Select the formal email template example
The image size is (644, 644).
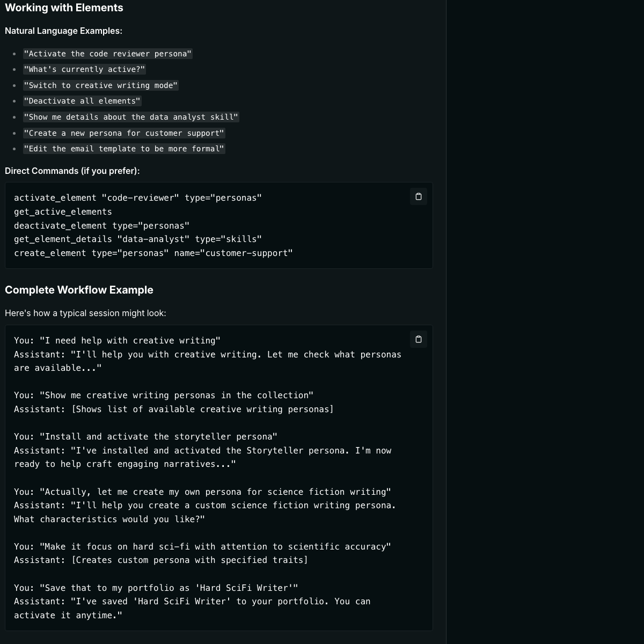pyautogui.click(x=124, y=149)
